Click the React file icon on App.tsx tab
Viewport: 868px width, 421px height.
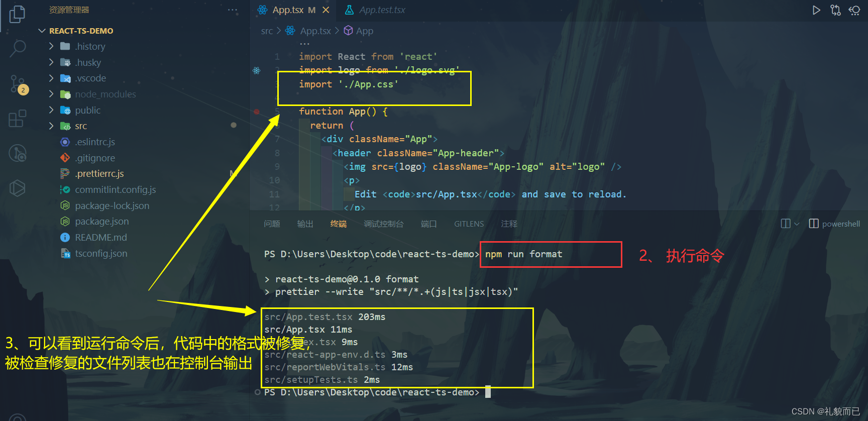262,10
